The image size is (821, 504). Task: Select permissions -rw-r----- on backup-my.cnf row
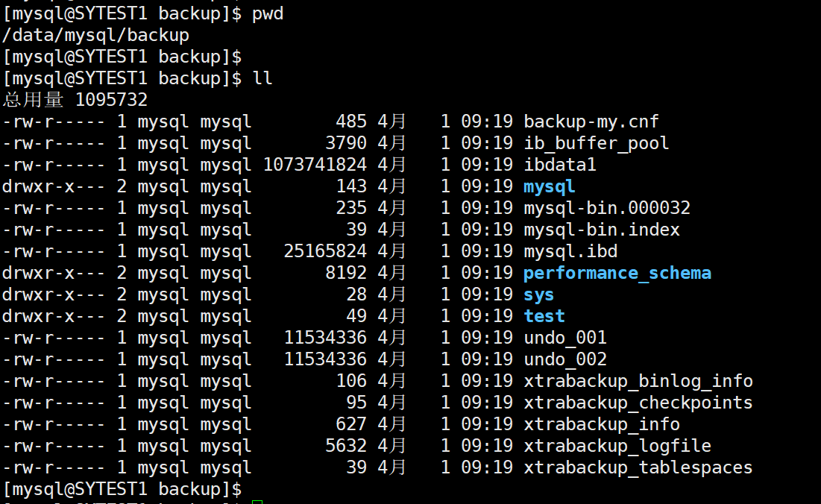54,122
